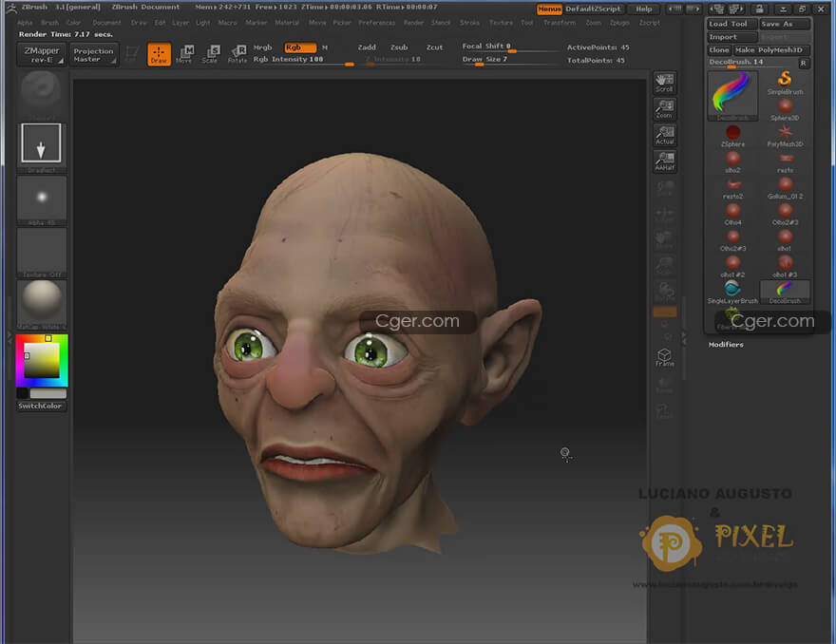Select the Rotate mode button
This screenshot has height=644, width=836.
coord(237,54)
